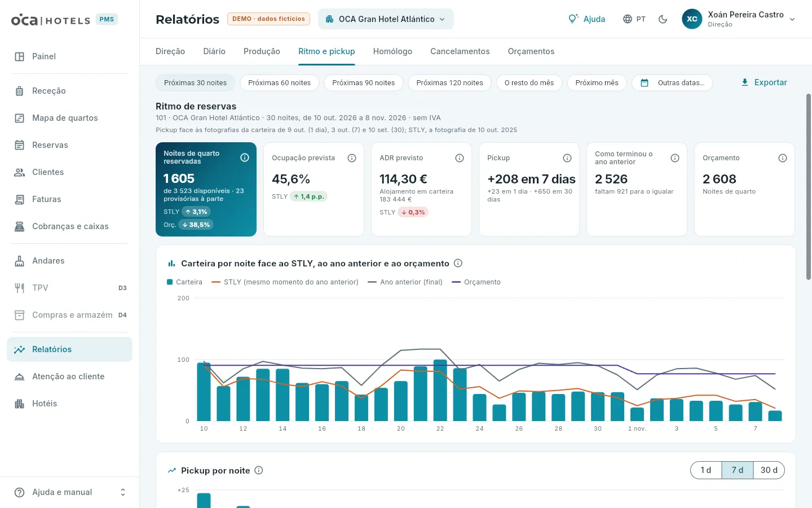Click the Noites de quarto reservadas card
This screenshot has height=508, width=812.
(206, 189)
